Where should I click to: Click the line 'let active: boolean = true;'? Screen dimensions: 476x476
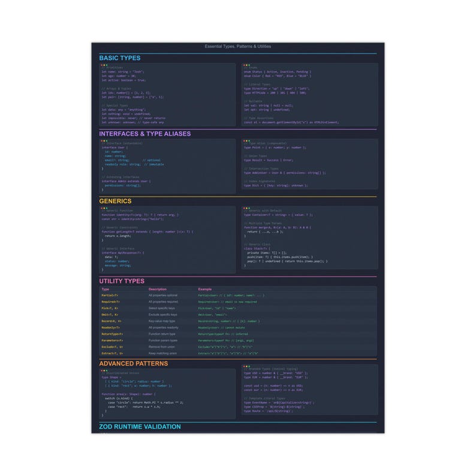[123, 80]
